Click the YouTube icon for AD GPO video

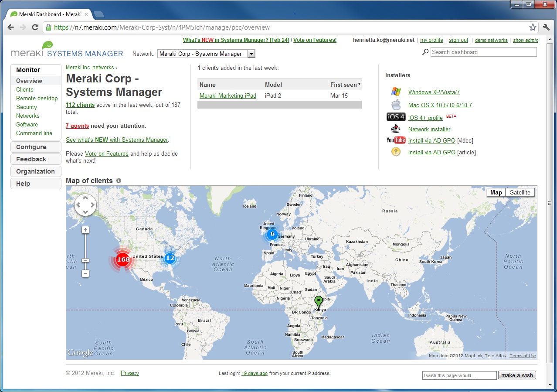tap(396, 140)
